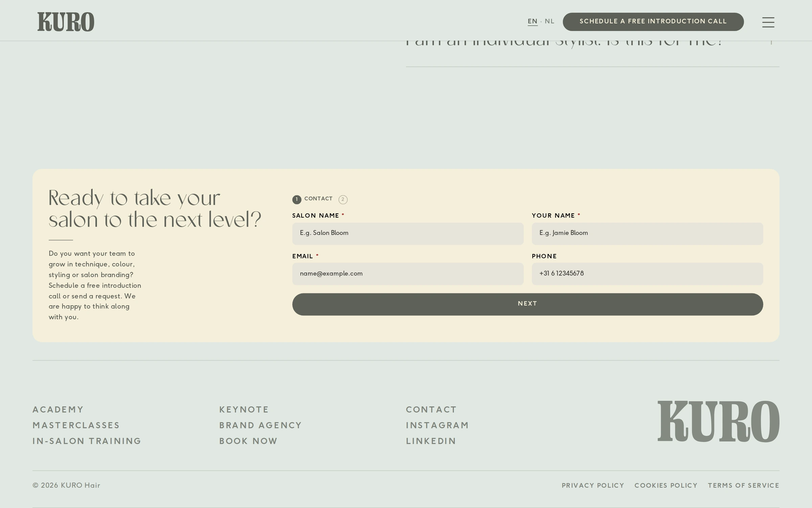812x508 pixels.
Task: Open the Privacy Policy link
Action: (593, 486)
